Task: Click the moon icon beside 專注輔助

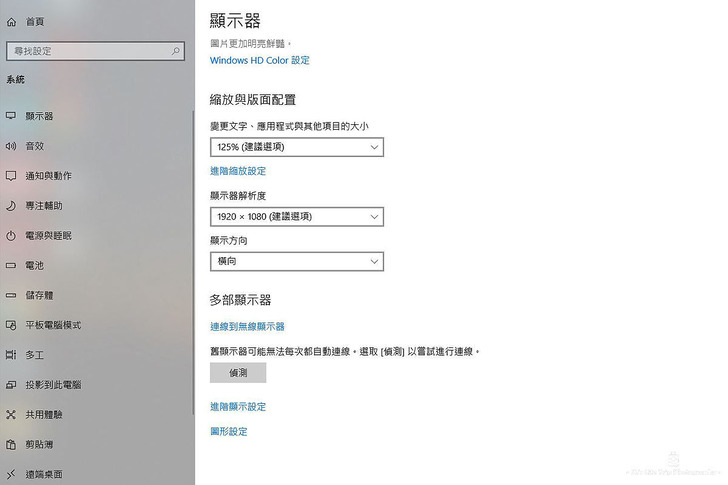Action: coord(11,206)
